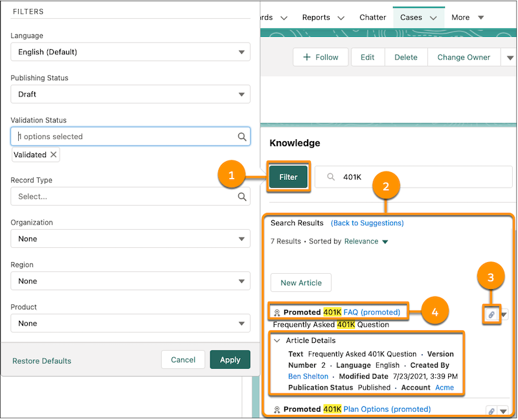
Task: Expand the Publishing Status dropdown
Action: [130, 94]
